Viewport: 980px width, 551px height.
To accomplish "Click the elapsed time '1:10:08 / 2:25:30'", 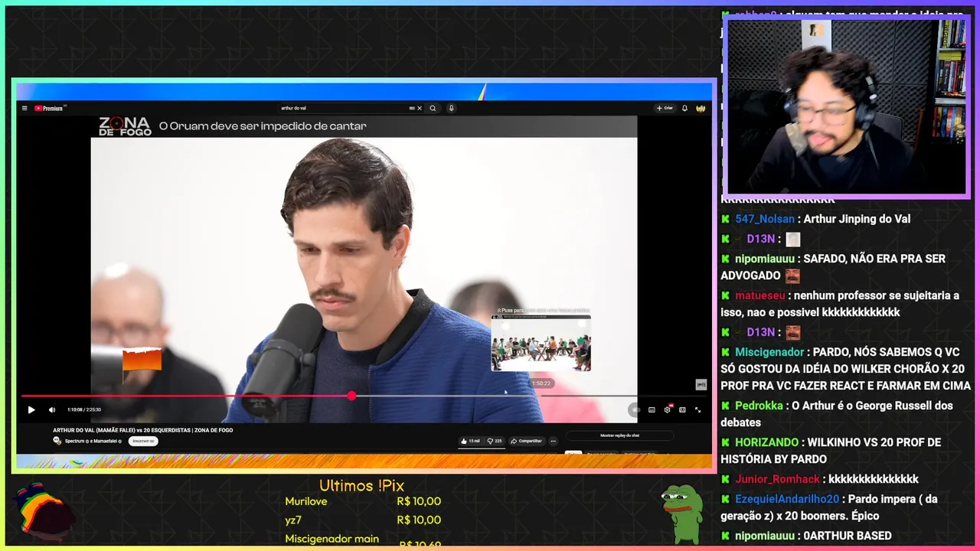I will [84, 409].
